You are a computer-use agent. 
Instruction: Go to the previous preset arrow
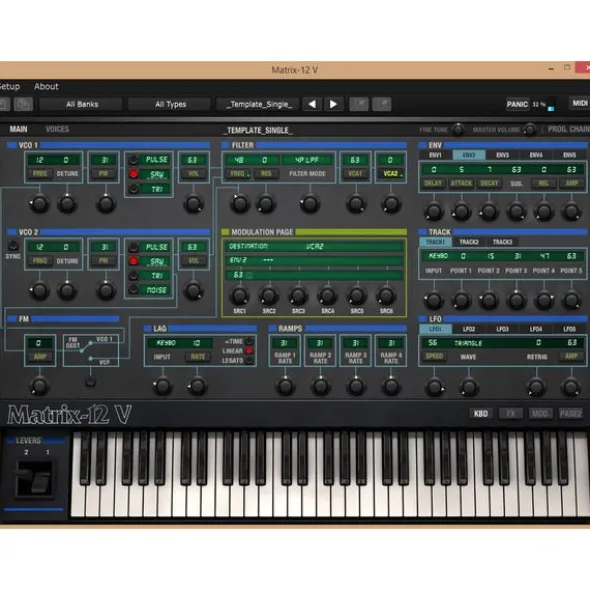pos(312,104)
